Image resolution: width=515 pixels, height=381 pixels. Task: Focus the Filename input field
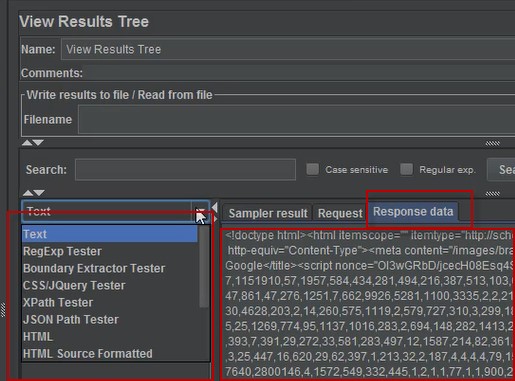point(297,120)
